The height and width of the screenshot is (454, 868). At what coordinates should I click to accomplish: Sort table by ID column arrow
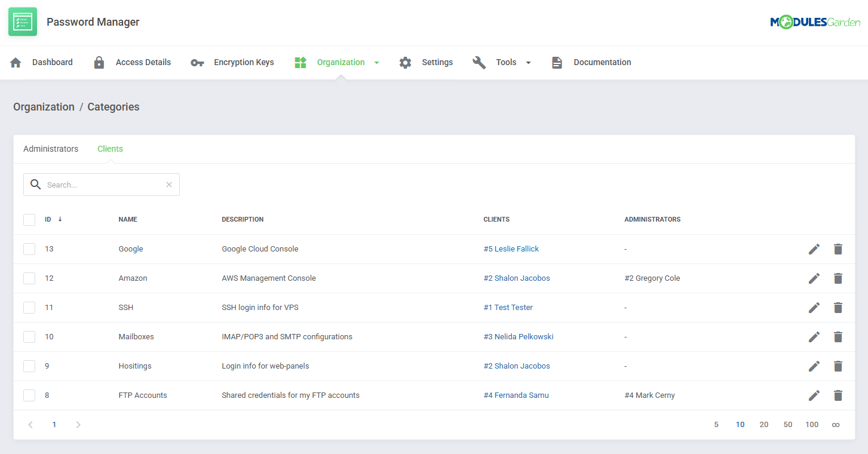60,219
